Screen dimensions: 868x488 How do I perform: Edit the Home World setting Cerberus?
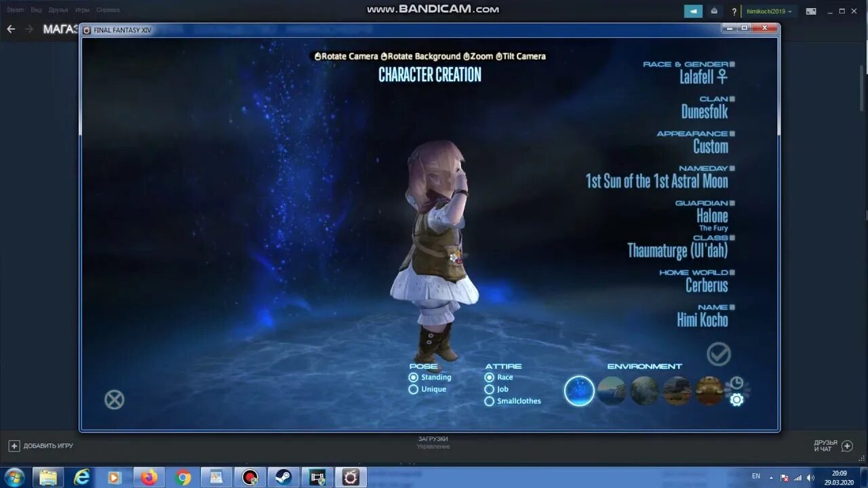[707, 285]
